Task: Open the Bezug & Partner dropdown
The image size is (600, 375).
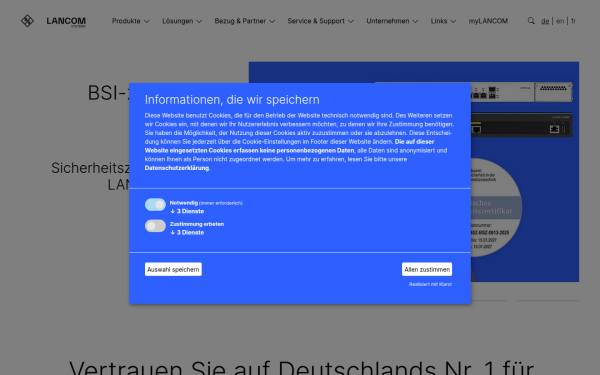Action: (x=245, y=21)
